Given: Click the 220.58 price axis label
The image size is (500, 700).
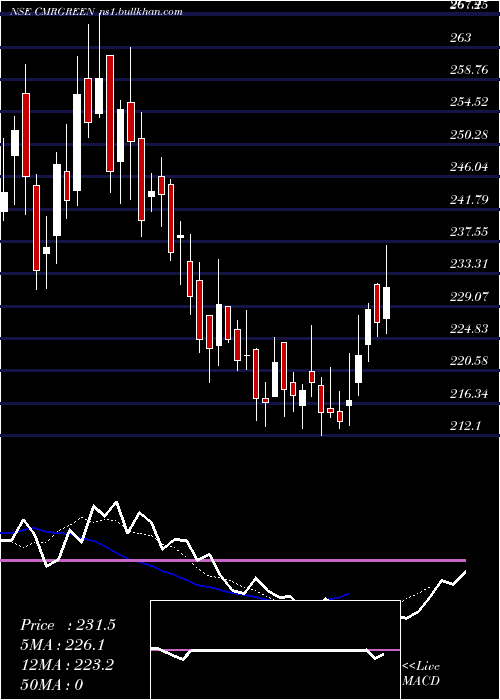Looking at the screenshot, I should (469, 361).
